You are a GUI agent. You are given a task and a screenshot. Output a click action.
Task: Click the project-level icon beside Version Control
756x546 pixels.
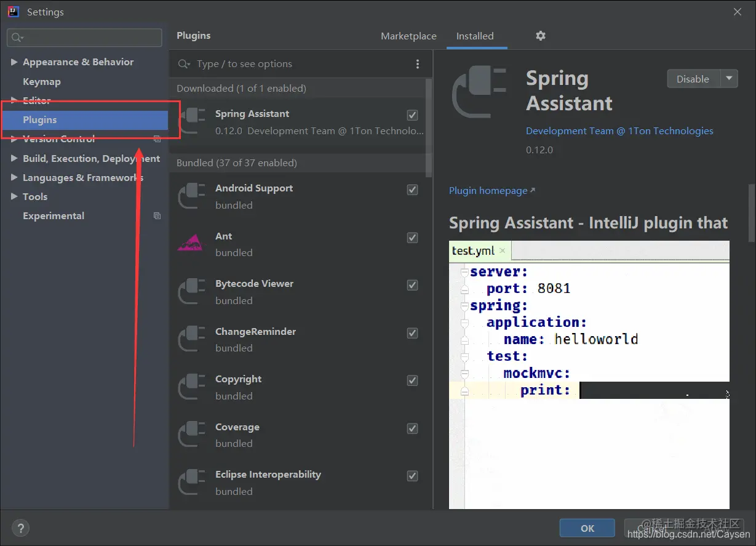tap(157, 139)
